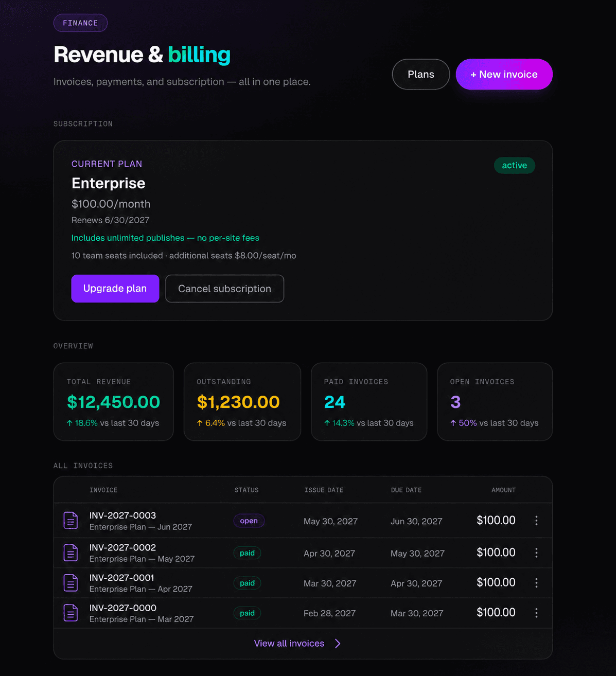Open more options menu for INV-2027-0003
The height and width of the screenshot is (676, 616).
coord(536,521)
